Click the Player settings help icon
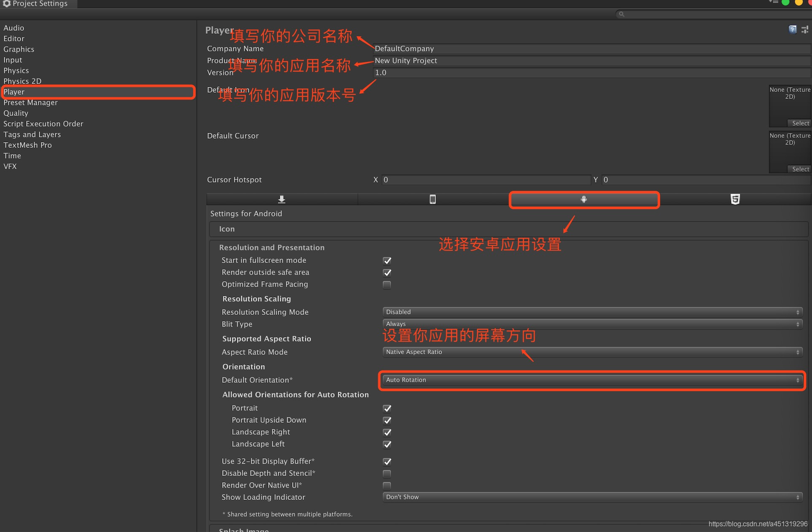This screenshot has height=532, width=812. pos(792,30)
